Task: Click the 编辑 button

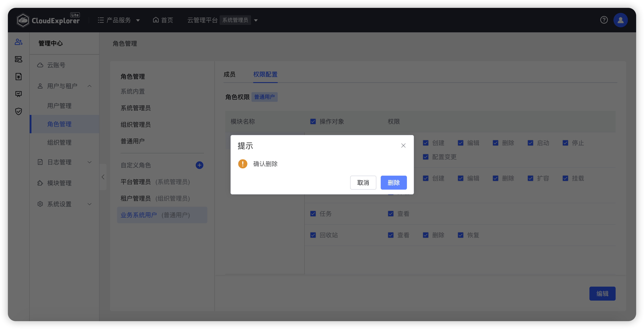Action: click(x=602, y=293)
